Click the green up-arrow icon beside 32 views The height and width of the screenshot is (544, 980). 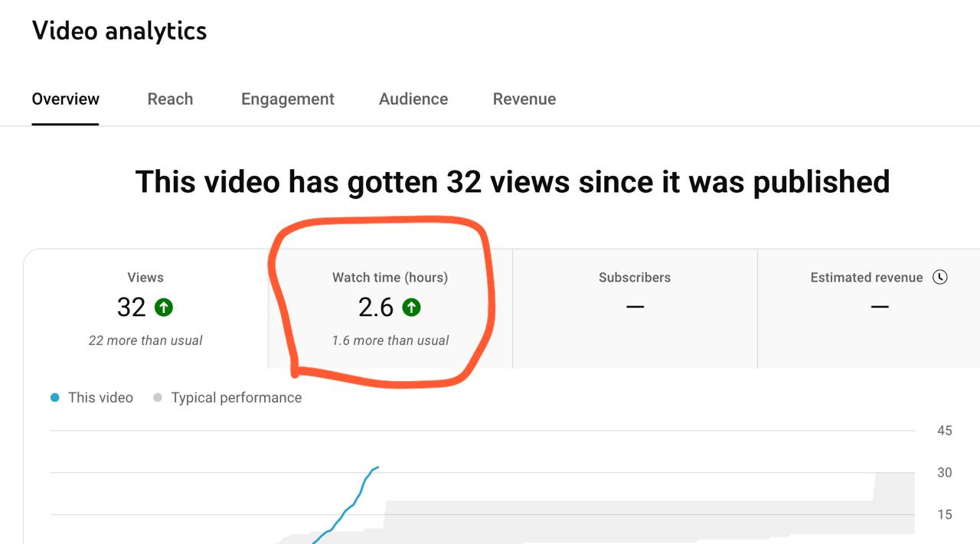tap(164, 308)
